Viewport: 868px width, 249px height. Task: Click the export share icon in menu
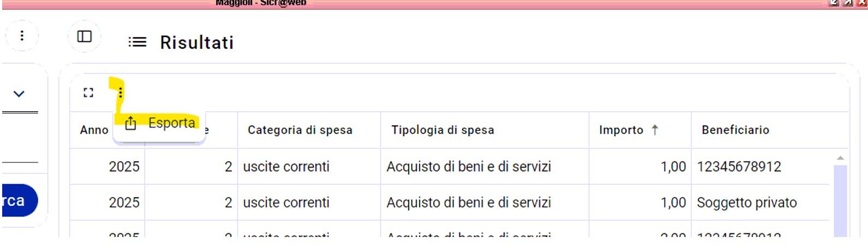point(131,123)
